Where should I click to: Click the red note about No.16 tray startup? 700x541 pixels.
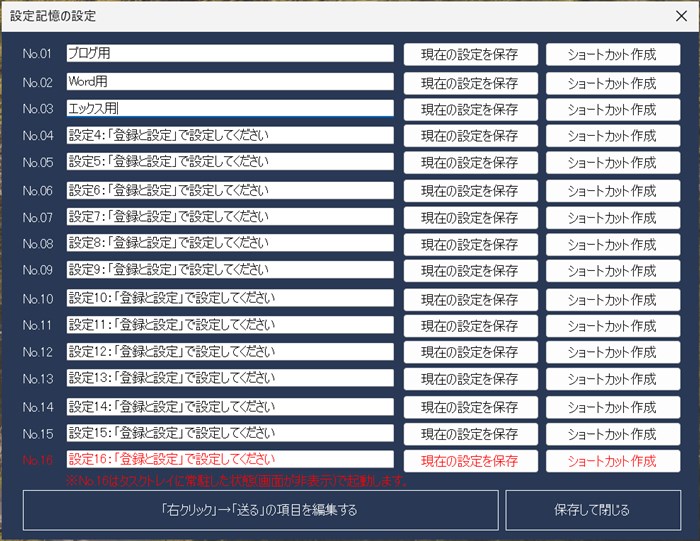click(x=238, y=481)
